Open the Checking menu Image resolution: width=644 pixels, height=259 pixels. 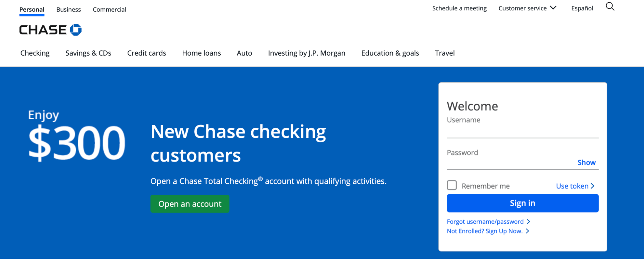point(35,53)
